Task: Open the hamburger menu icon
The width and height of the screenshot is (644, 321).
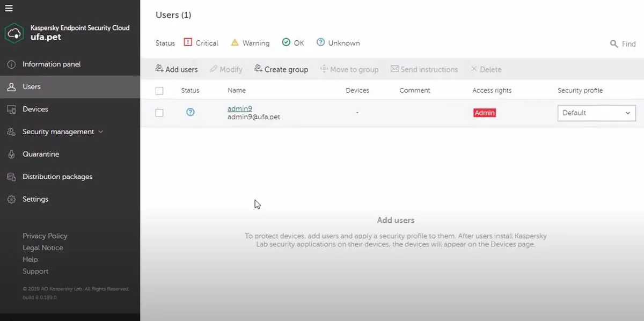Action: (x=9, y=8)
